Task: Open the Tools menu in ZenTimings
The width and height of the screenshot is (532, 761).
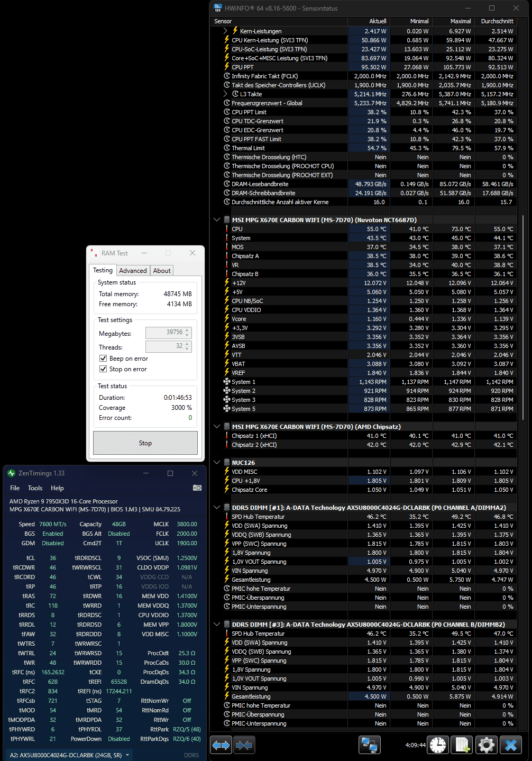Action: coord(35,488)
